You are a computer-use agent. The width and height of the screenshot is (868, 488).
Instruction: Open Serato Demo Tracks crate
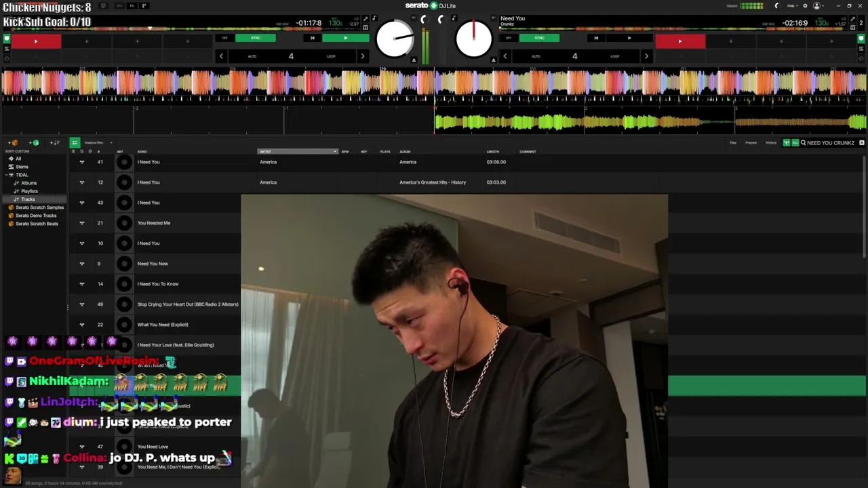36,216
